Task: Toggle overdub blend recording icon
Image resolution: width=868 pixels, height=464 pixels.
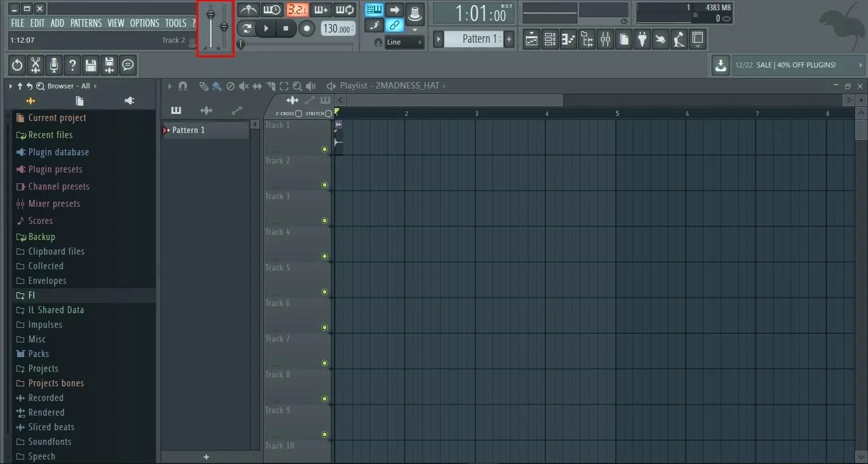Action: [x=320, y=10]
